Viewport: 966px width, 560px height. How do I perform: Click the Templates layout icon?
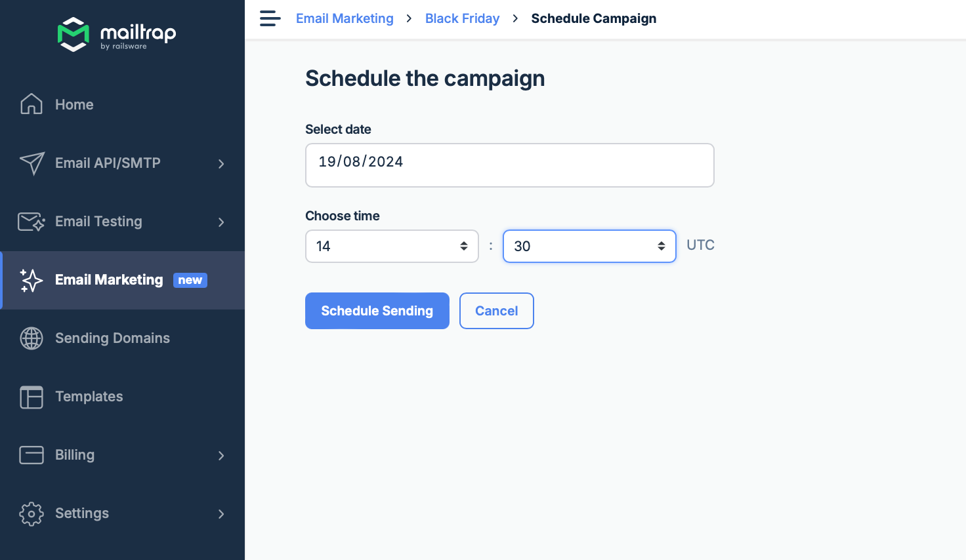point(31,397)
